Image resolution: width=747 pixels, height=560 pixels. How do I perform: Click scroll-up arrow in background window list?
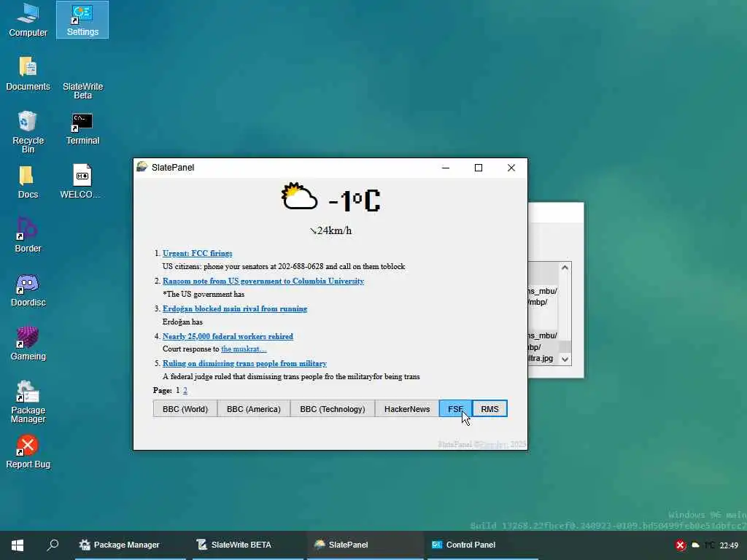pyautogui.click(x=565, y=268)
